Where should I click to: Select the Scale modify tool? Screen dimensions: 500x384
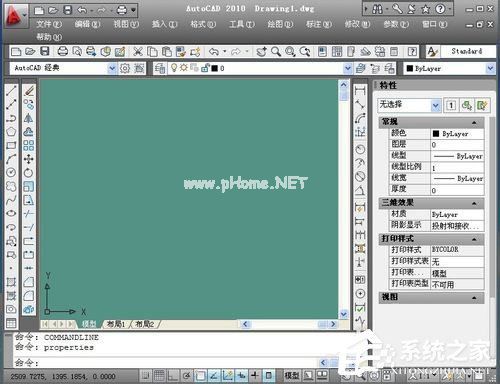[x=29, y=186]
